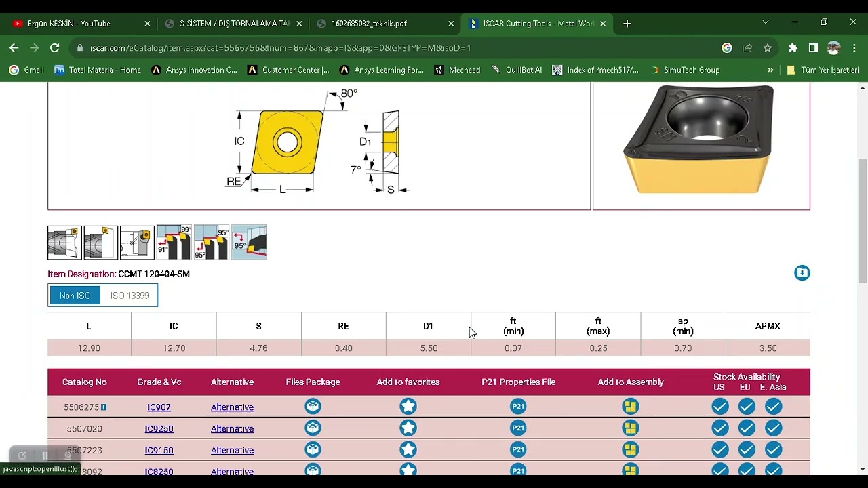Open the Total Materia - Home bookmark
Image resolution: width=868 pixels, height=488 pixels.
click(x=98, y=70)
